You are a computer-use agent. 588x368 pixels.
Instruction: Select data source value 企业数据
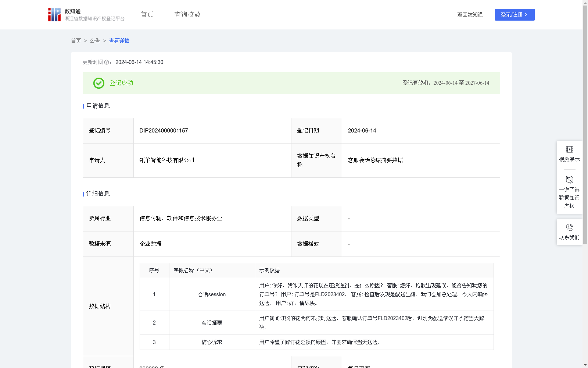click(x=150, y=244)
